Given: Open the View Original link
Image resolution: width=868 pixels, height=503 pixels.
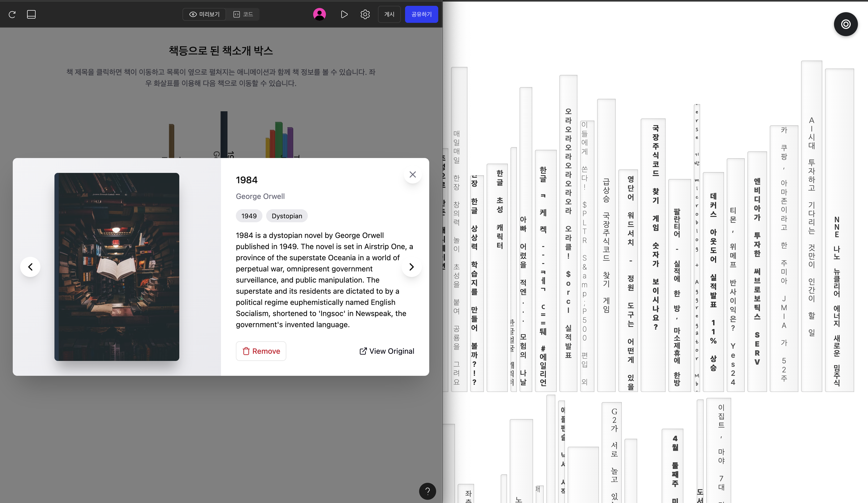Looking at the screenshot, I should pos(387,351).
